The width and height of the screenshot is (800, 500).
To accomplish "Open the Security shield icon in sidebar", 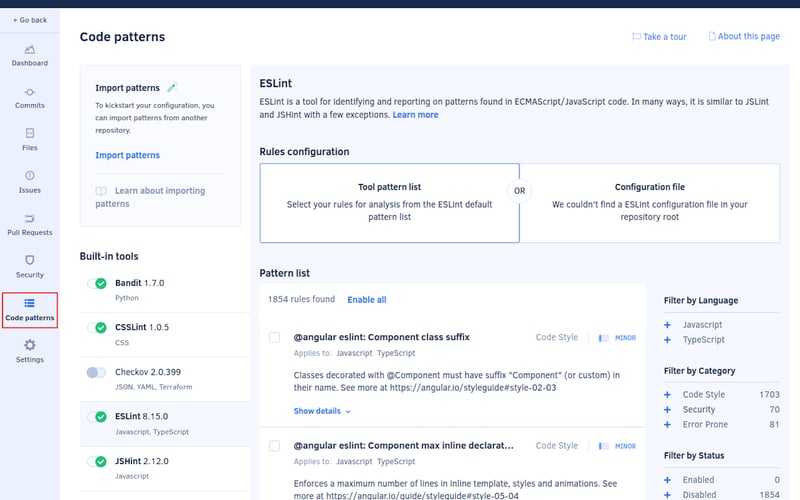I will 30,260.
